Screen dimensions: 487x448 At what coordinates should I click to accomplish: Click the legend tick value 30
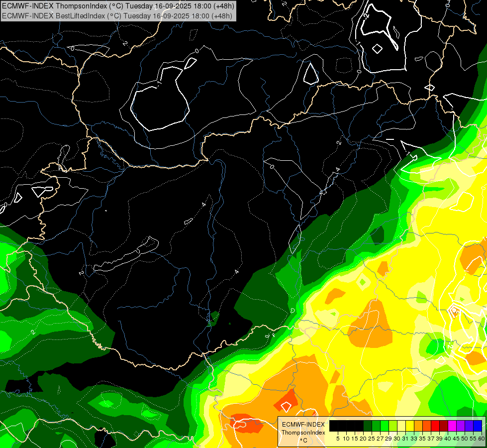pyautogui.click(x=396, y=439)
